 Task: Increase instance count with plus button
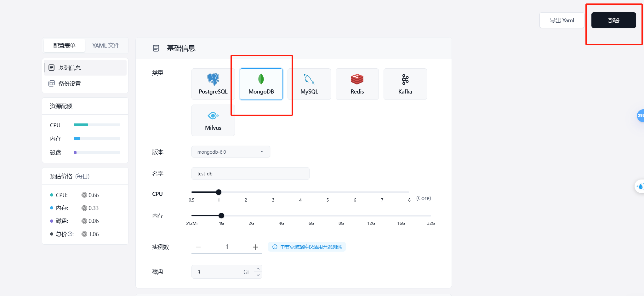click(x=256, y=247)
